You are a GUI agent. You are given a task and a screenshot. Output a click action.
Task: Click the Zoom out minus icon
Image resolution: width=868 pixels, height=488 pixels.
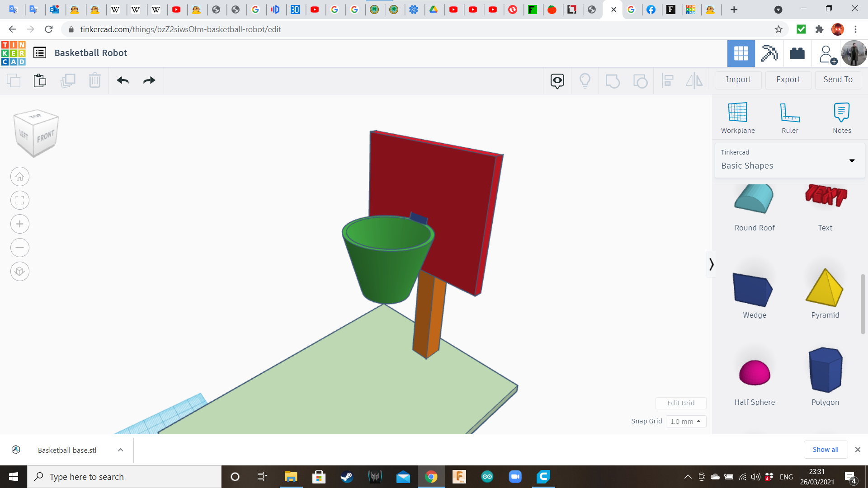pos(20,248)
